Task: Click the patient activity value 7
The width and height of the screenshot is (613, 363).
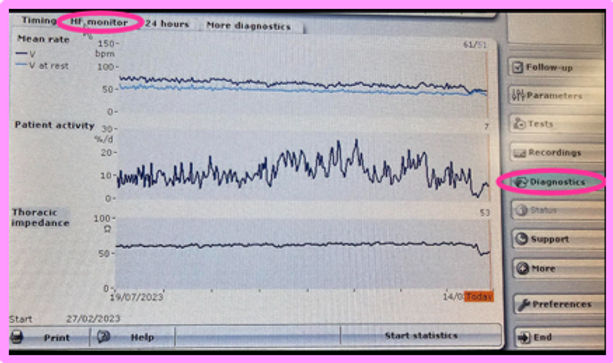Action: (486, 127)
